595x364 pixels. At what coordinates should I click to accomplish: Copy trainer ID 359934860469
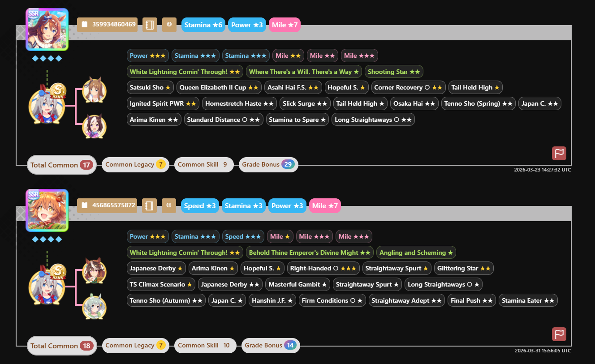click(107, 25)
